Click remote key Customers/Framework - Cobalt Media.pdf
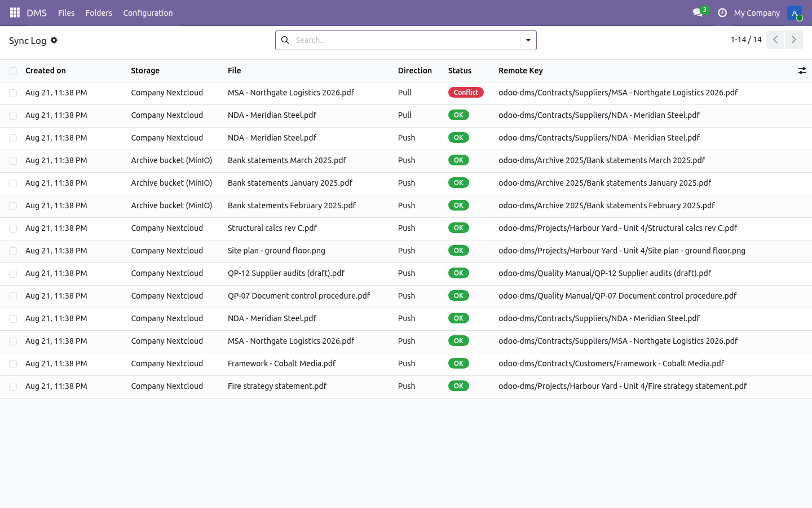 (x=611, y=364)
